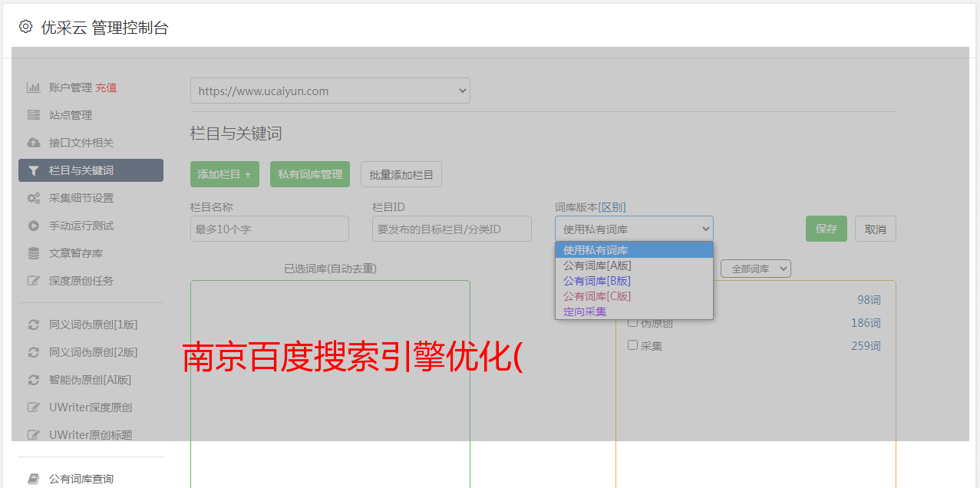Open the site URL dropdown
The height and width of the screenshot is (488, 980).
(330, 91)
